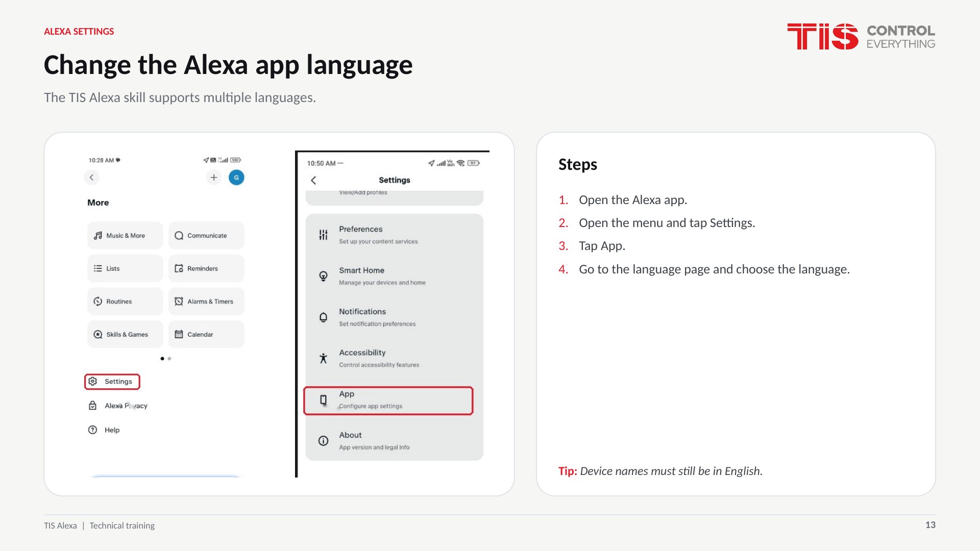Select the first page indicator dot

[162, 359]
